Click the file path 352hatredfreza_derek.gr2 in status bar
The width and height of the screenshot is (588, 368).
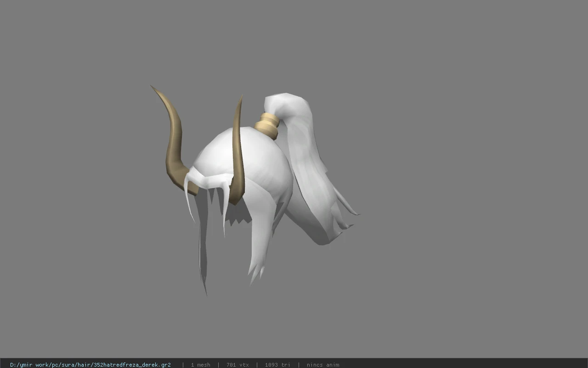tap(90, 365)
